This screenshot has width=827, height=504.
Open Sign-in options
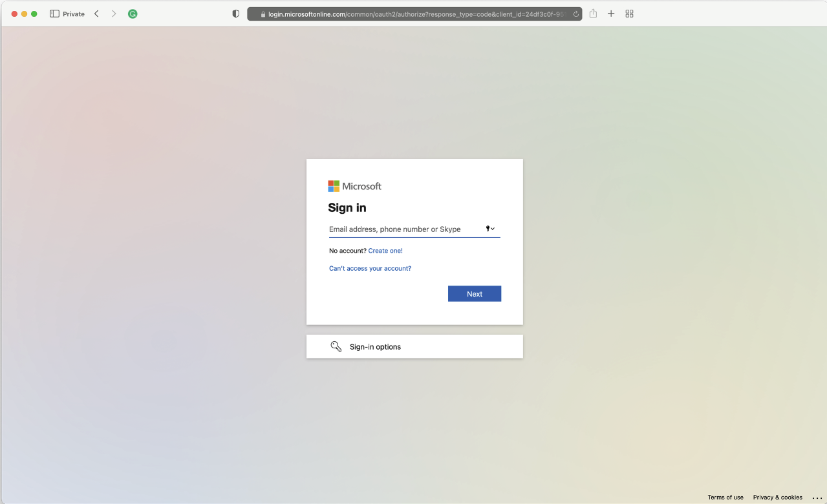click(414, 346)
